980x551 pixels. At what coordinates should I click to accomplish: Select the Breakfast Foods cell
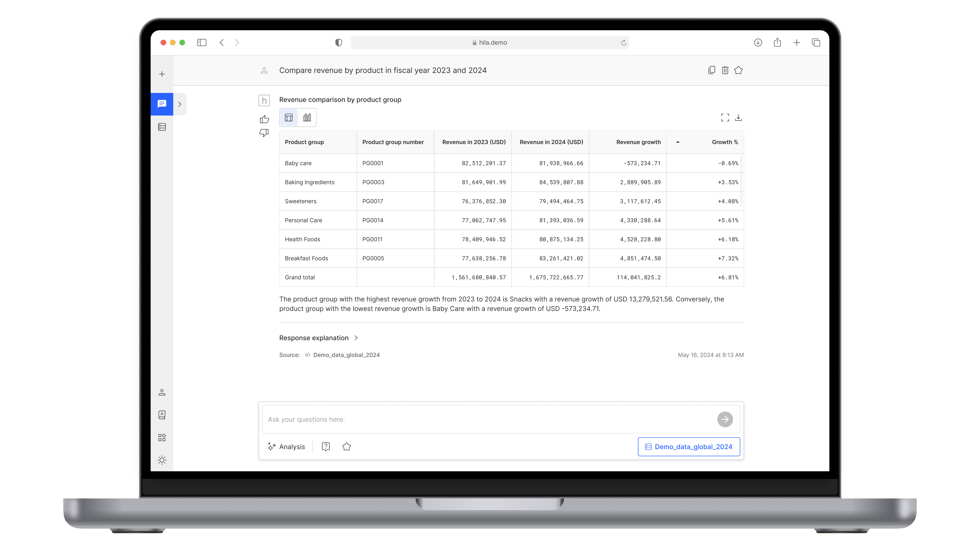(x=318, y=258)
